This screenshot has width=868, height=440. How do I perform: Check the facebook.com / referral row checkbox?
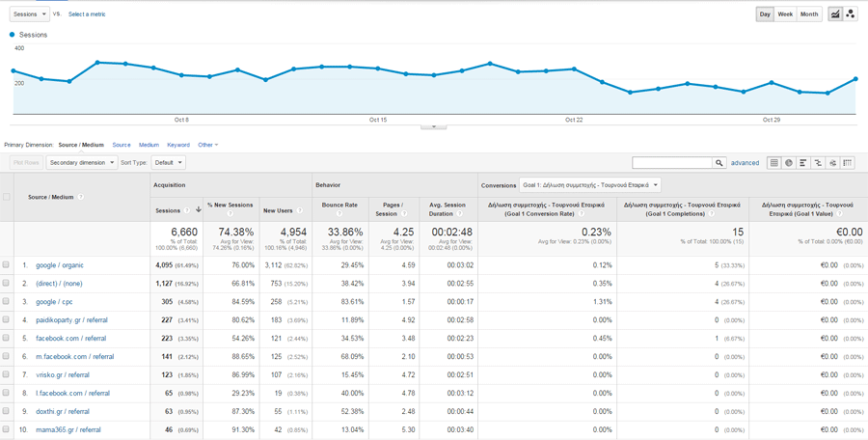tap(6, 338)
